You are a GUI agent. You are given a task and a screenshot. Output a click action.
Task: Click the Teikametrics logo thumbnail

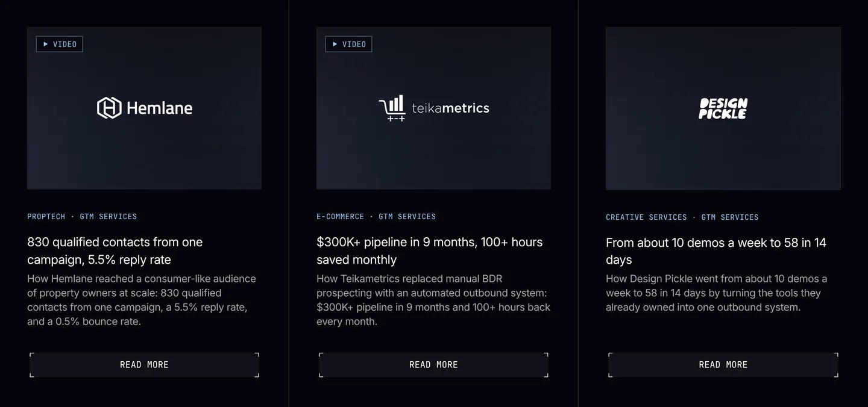click(433, 108)
